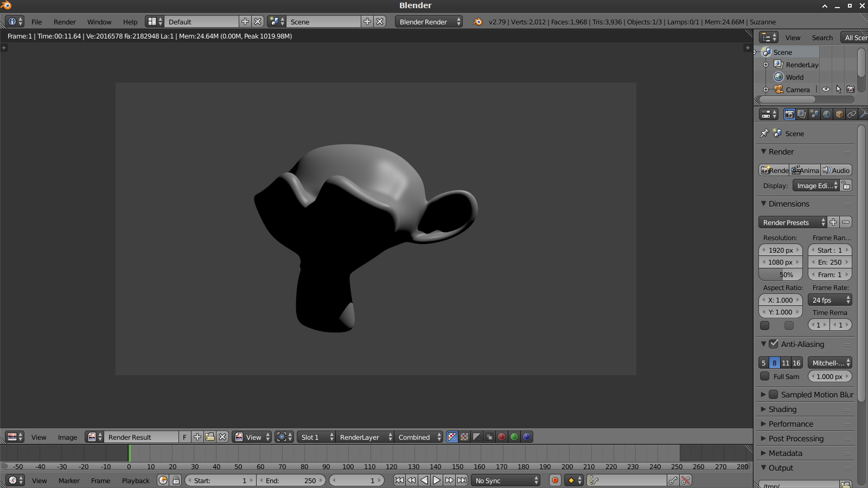
Task: Jump to the previous keyframe
Action: click(x=412, y=480)
